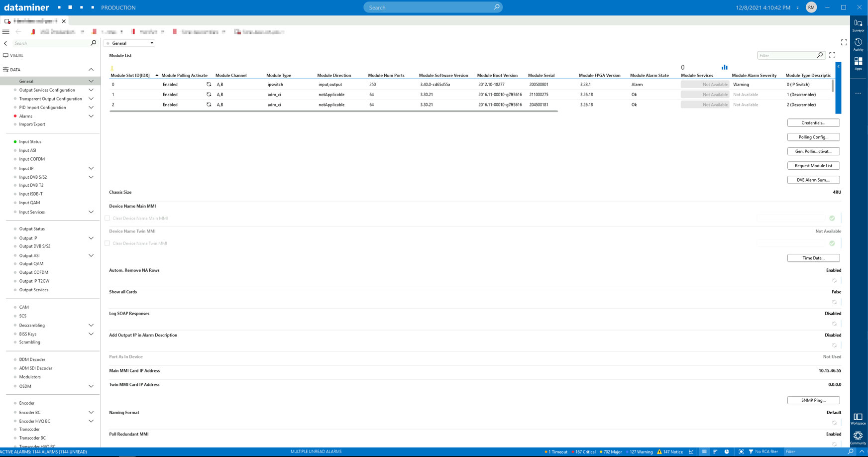Screen dimensions: 868x457
Task: Click the back chevron beside sidebar search
Action: [x=6, y=43]
